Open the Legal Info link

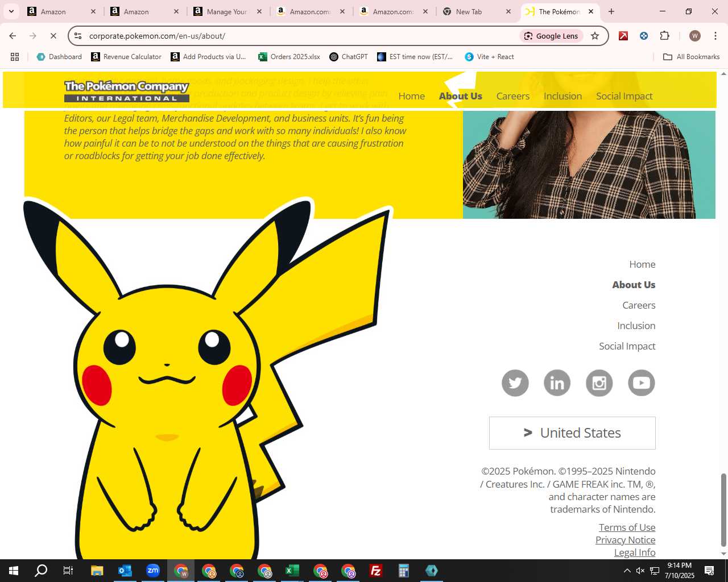pos(635,552)
